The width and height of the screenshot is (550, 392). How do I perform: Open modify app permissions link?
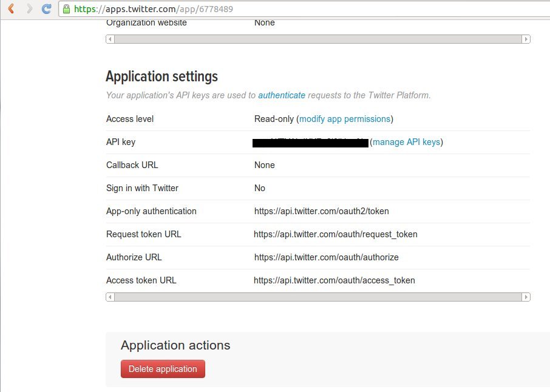coord(344,119)
